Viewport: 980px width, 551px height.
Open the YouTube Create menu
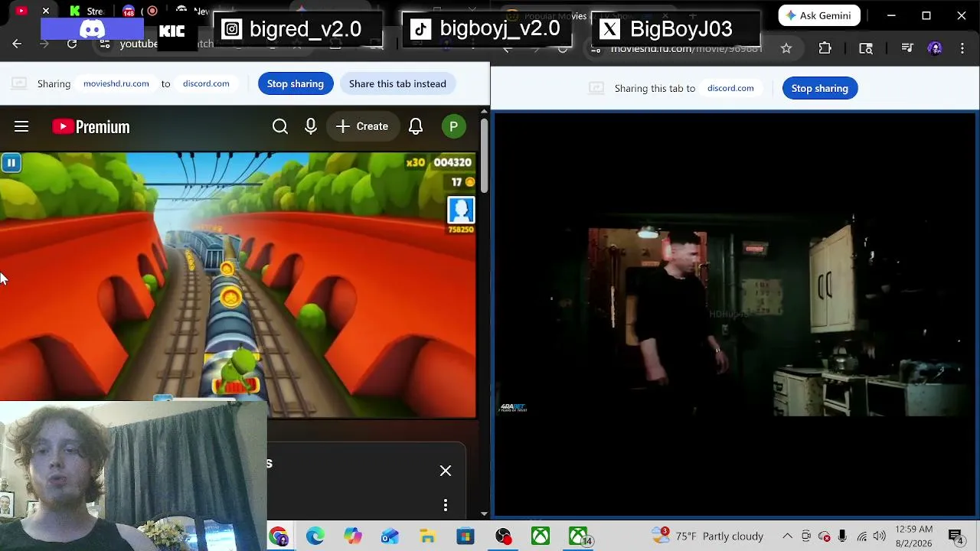tap(362, 126)
